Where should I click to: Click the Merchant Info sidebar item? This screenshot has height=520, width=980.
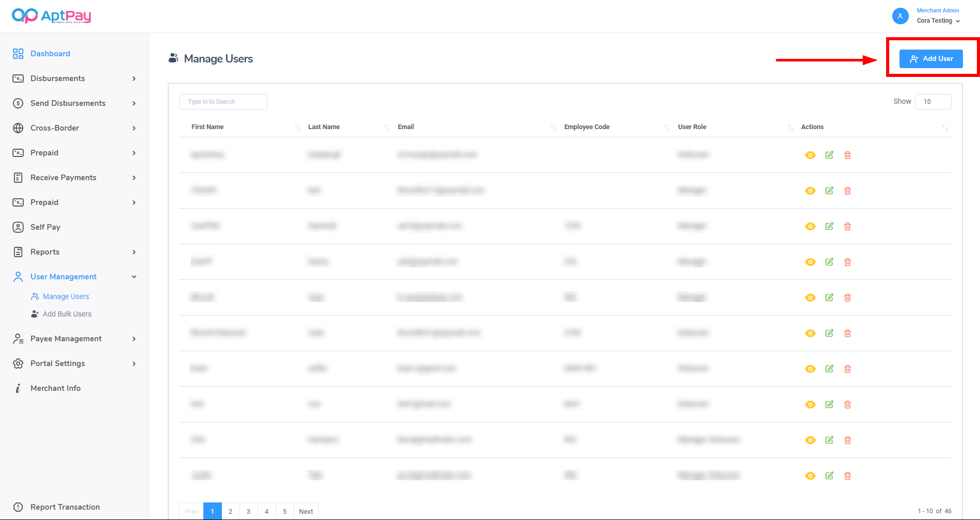click(x=55, y=388)
